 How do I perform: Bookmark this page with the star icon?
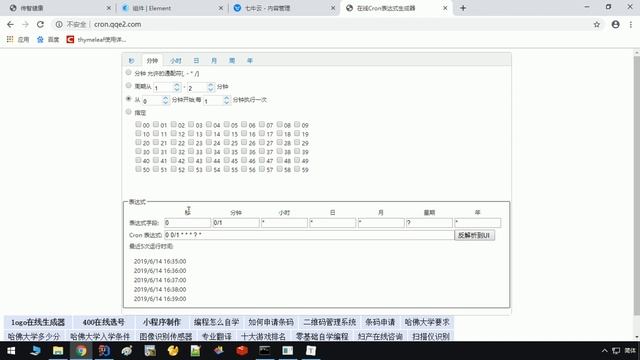click(x=597, y=24)
